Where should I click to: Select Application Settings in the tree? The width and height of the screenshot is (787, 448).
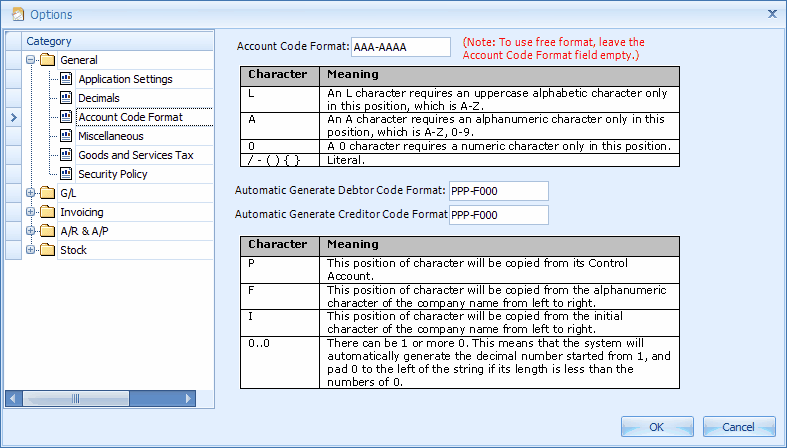(x=125, y=79)
